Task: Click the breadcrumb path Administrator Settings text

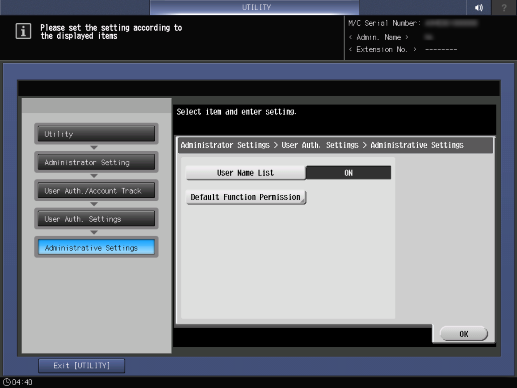Action: pyautogui.click(x=225, y=145)
